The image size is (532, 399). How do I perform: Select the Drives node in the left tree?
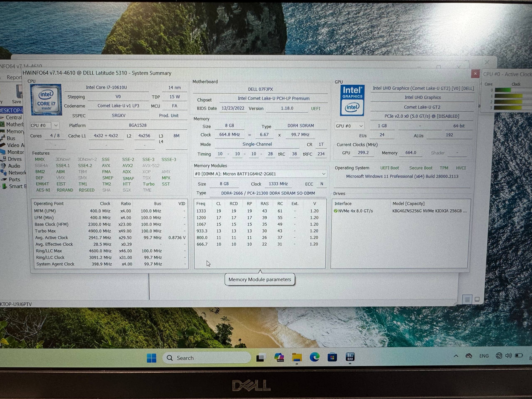pos(15,159)
